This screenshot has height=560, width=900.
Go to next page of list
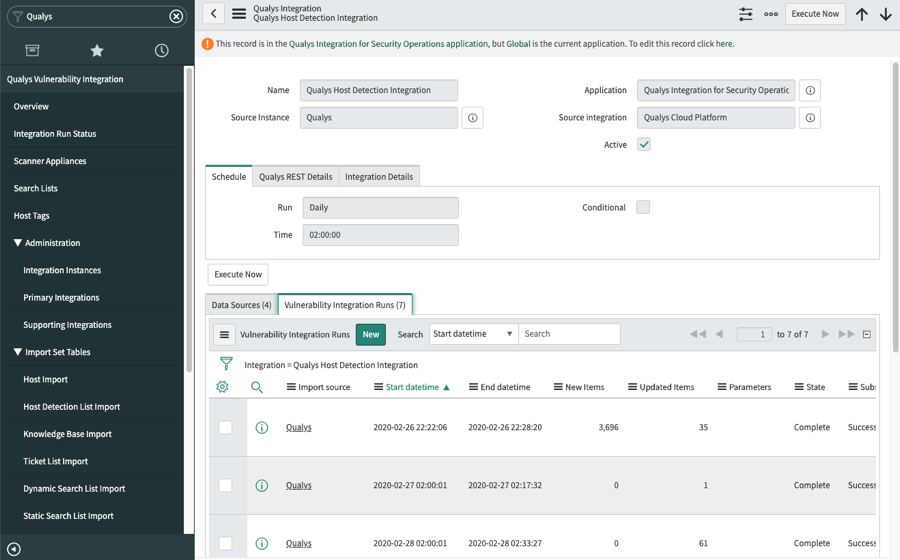[825, 334]
